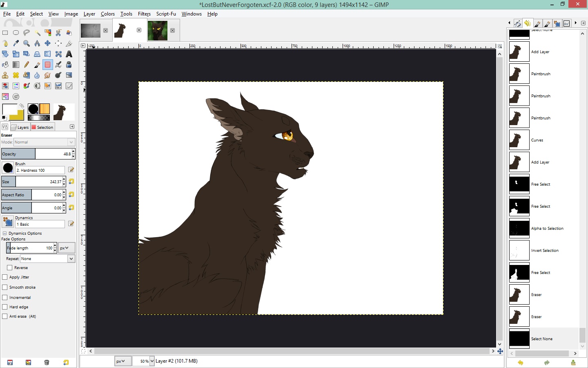Select the Measure compass tool
Image resolution: width=588 pixels, height=368 pixels.
coord(37,43)
